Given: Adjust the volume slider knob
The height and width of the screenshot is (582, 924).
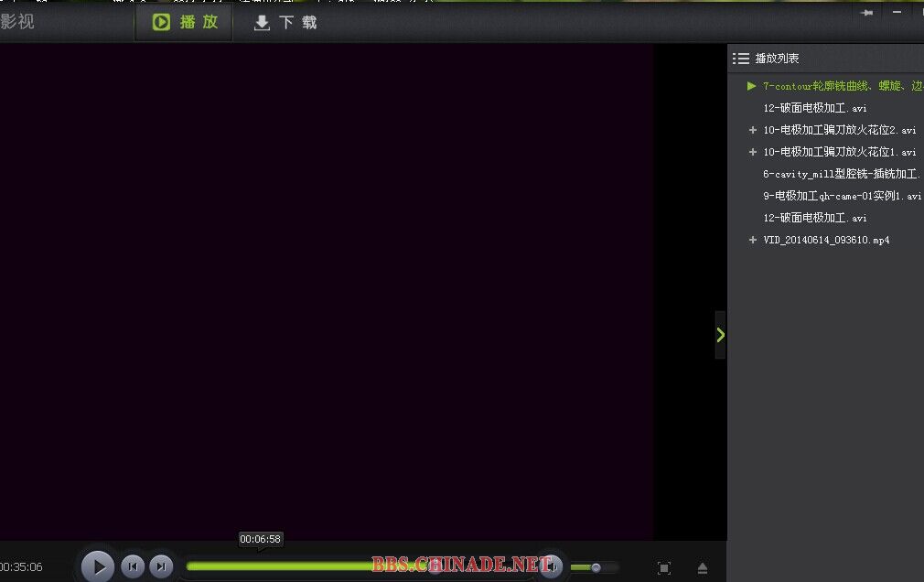Looking at the screenshot, I should coord(596,567).
